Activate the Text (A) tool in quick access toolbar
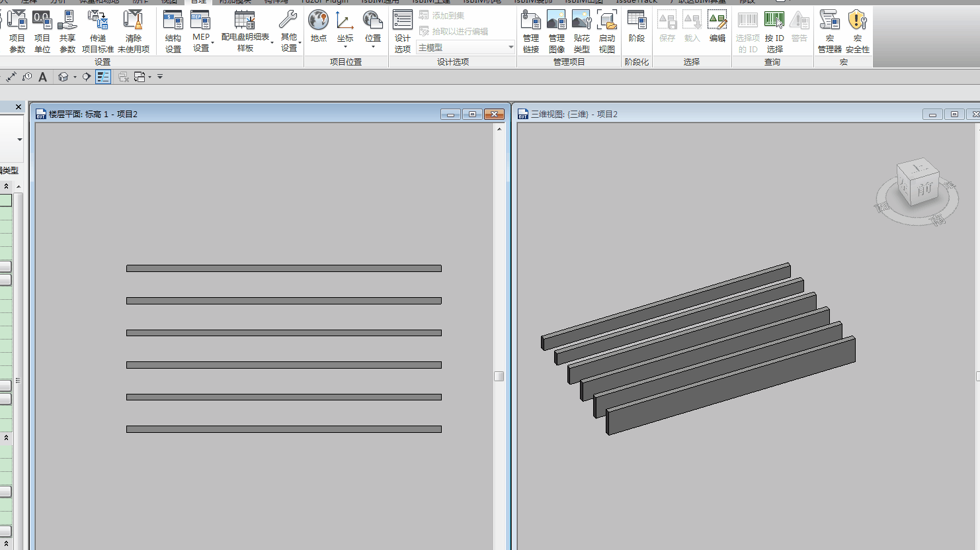 (x=43, y=77)
